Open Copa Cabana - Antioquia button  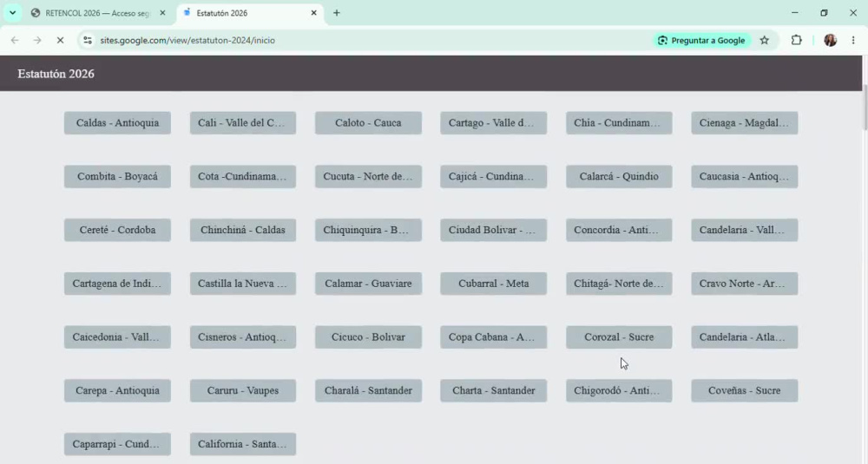point(494,337)
